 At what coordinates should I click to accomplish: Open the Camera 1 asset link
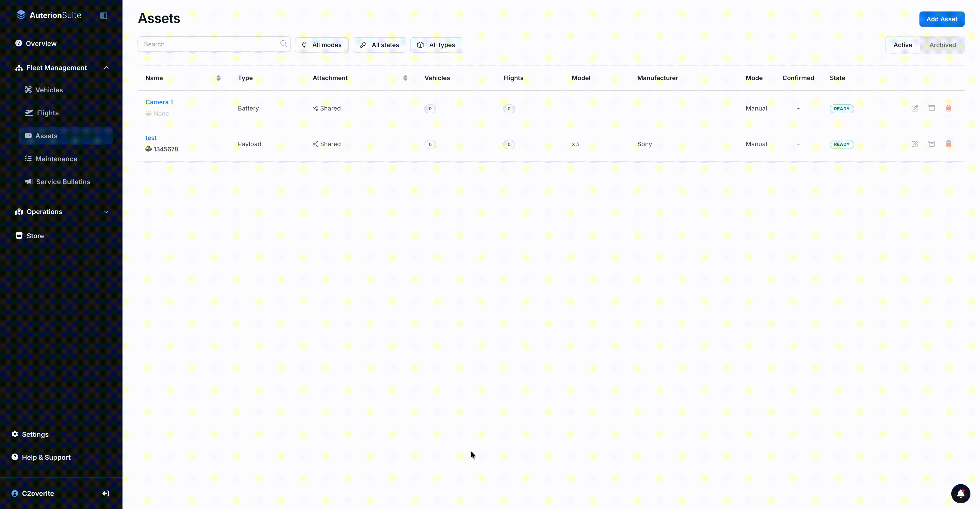[159, 102]
